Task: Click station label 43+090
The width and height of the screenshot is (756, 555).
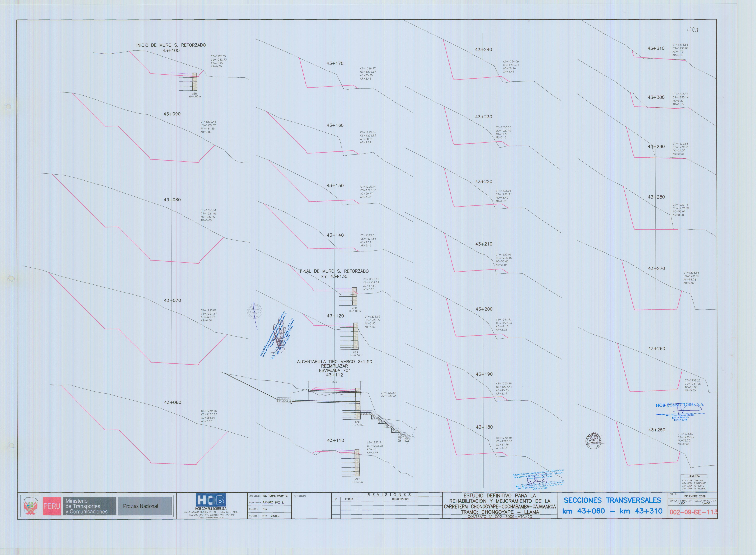Action: pos(172,114)
